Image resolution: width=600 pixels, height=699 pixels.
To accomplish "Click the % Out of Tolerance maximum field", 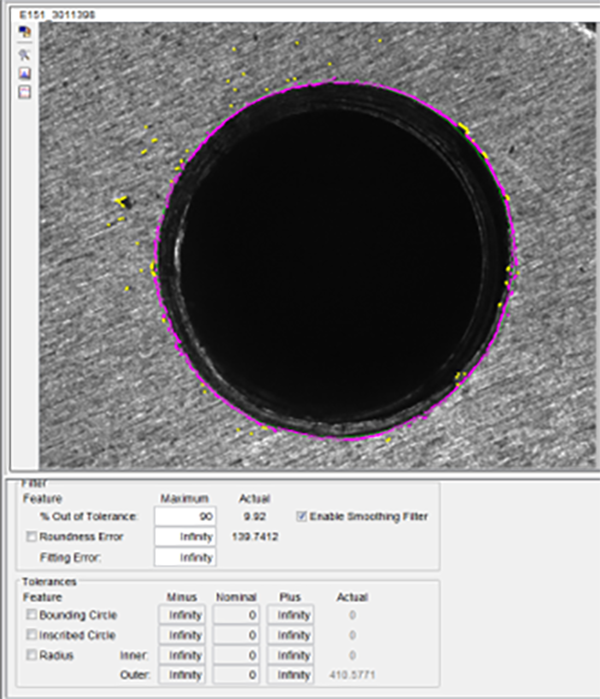I will (186, 517).
